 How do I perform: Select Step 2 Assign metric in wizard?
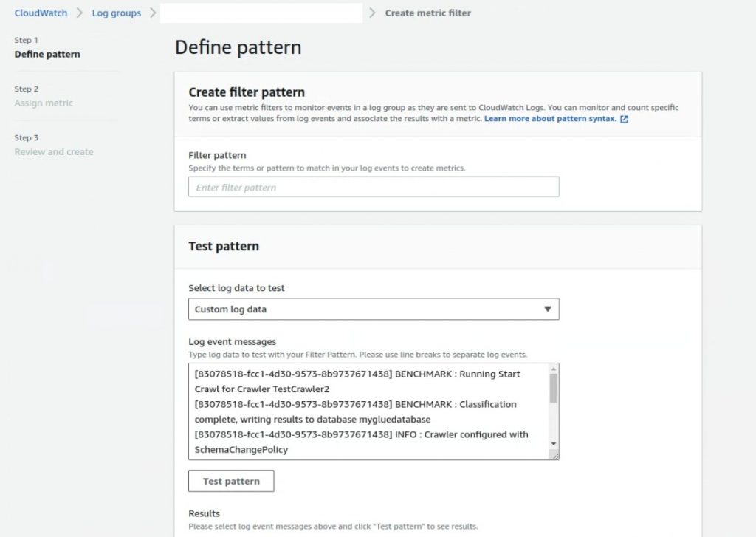click(44, 103)
